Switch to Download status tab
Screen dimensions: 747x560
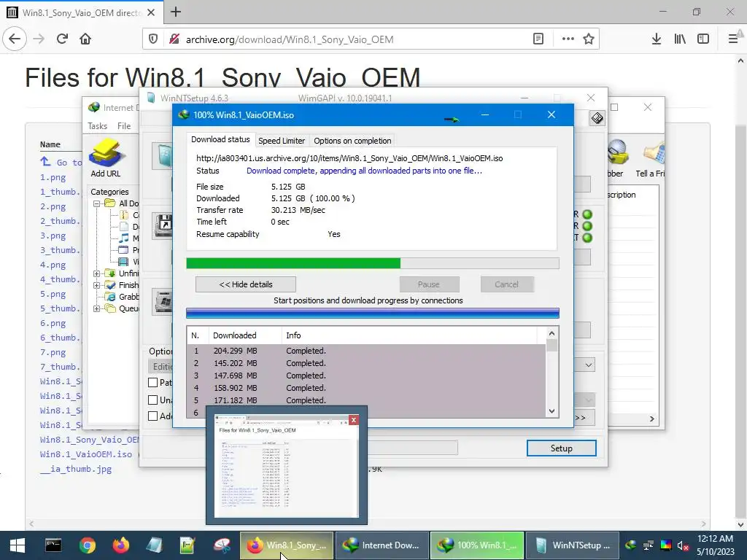tap(220, 139)
